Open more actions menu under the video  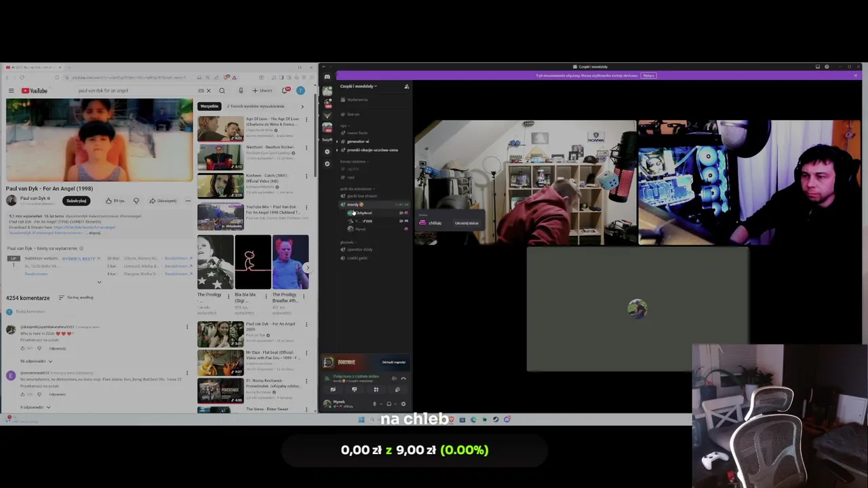(x=188, y=201)
